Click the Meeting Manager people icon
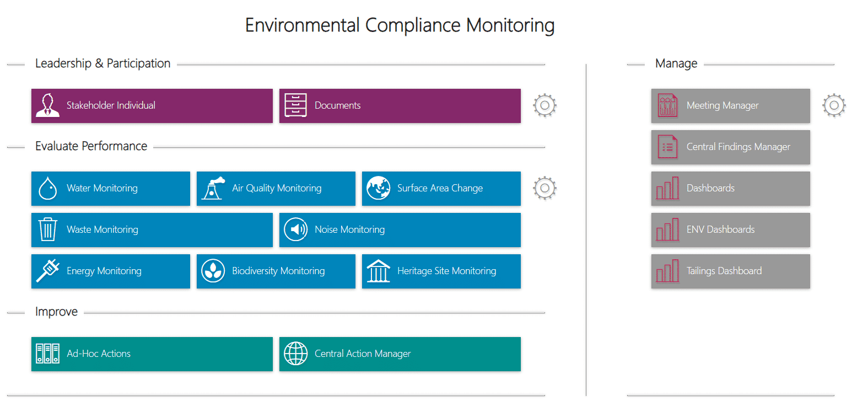 668,105
